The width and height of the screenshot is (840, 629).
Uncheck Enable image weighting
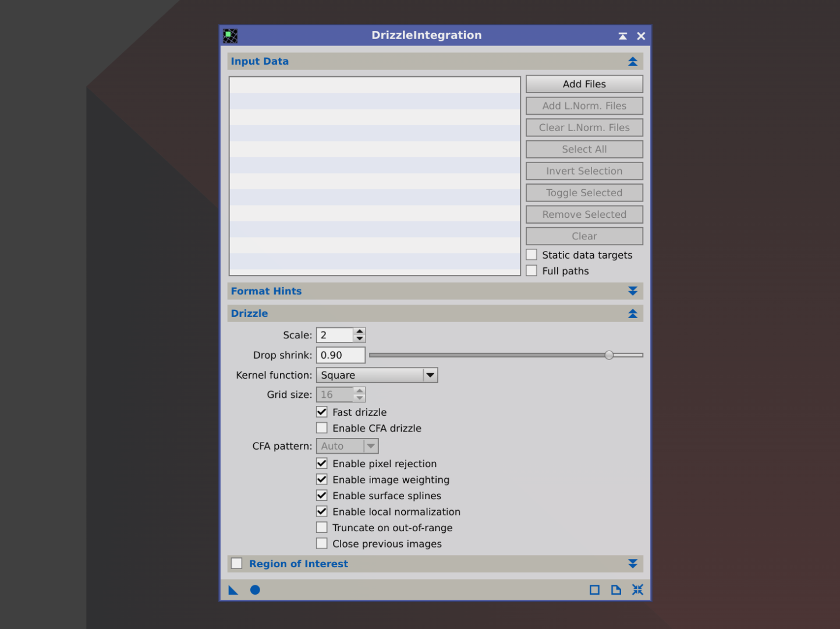coord(322,479)
